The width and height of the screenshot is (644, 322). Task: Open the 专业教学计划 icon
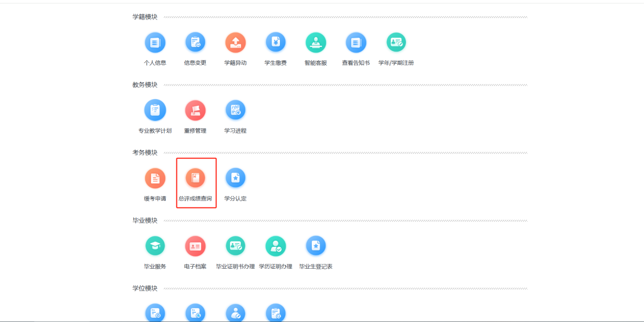click(x=155, y=110)
